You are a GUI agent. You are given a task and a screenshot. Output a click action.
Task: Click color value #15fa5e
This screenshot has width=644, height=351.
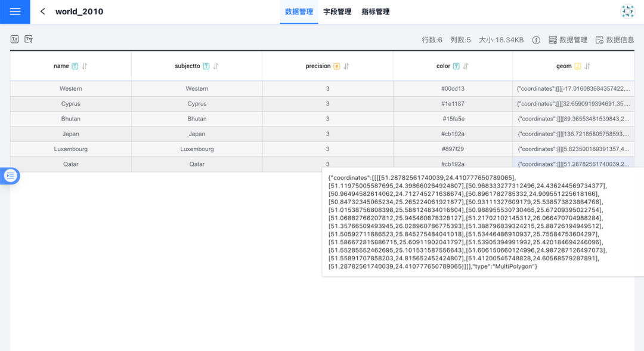tap(453, 119)
